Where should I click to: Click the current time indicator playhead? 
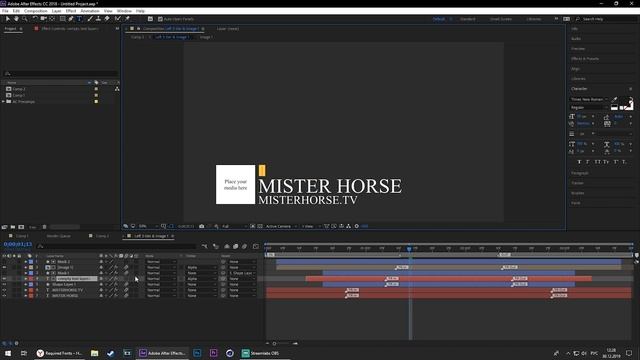[x=409, y=249]
